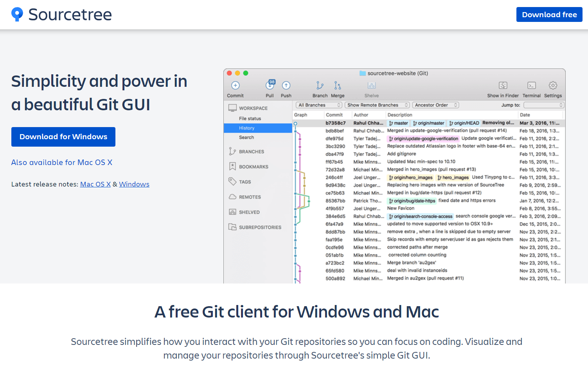
Task: Click the Subrepositories folder icon
Action: pos(232,227)
